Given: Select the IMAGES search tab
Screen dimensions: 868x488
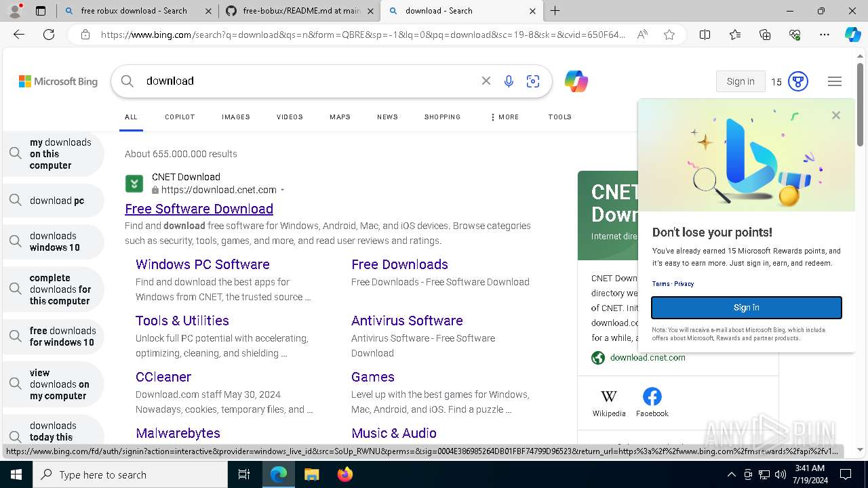Looking at the screenshot, I should 236,117.
